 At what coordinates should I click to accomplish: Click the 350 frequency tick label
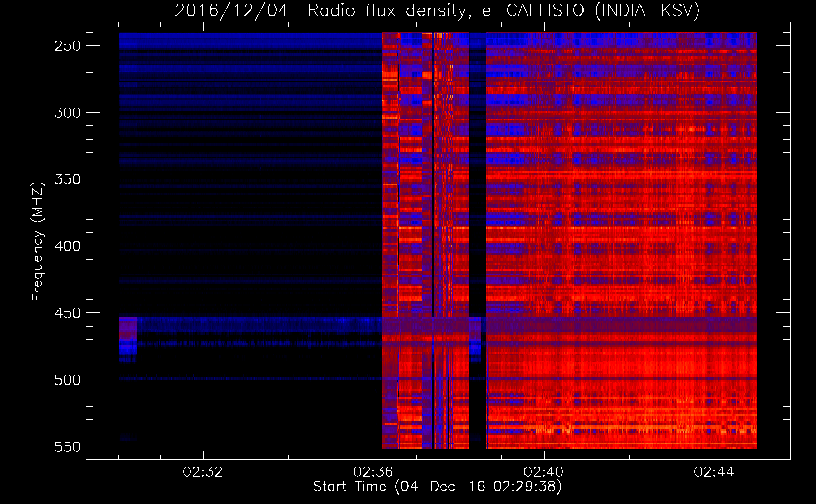[x=68, y=180]
